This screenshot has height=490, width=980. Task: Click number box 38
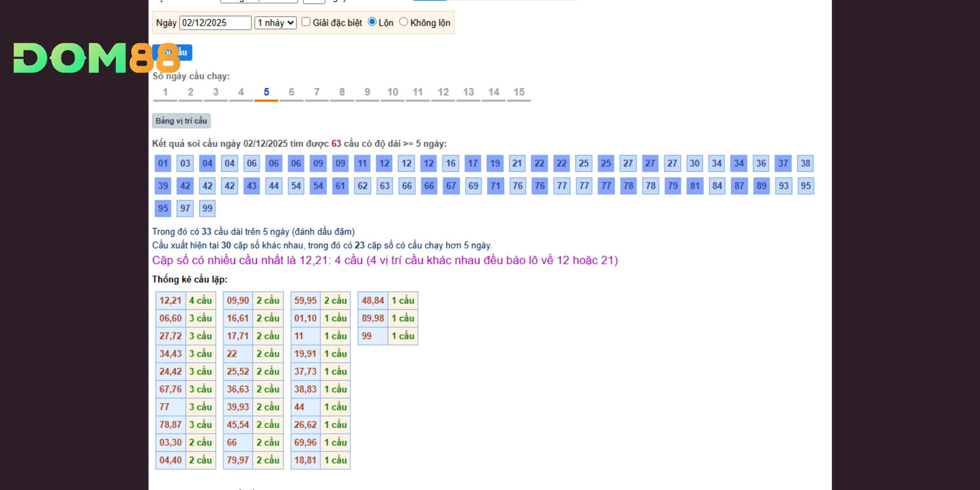pyautogui.click(x=805, y=163)
